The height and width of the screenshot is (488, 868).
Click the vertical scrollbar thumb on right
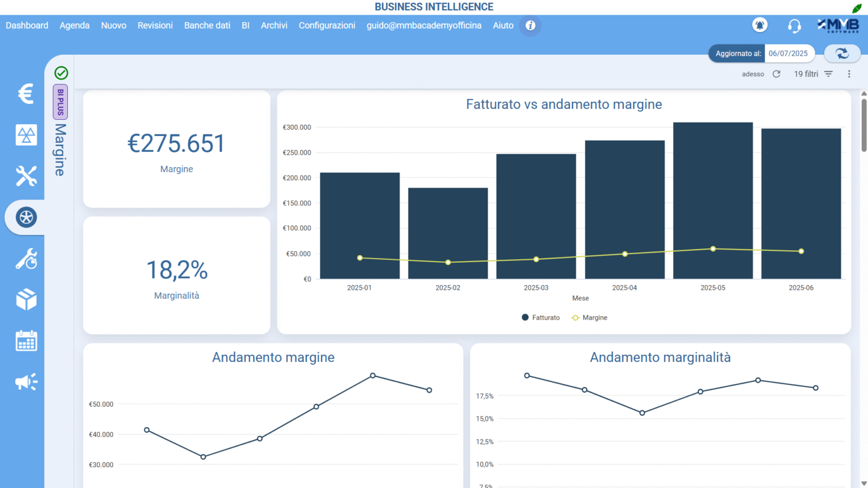click(x=863, y=125)
